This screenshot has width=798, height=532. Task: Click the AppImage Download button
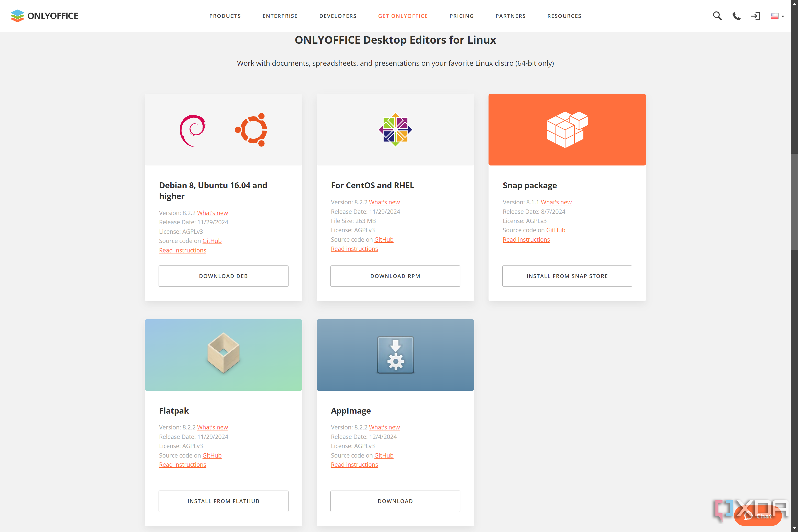395,501
